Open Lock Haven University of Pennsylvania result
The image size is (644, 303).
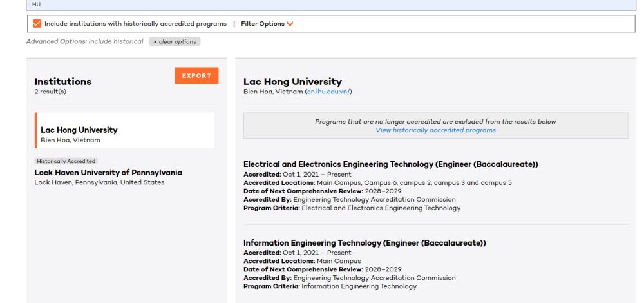[x=108, y=172]
